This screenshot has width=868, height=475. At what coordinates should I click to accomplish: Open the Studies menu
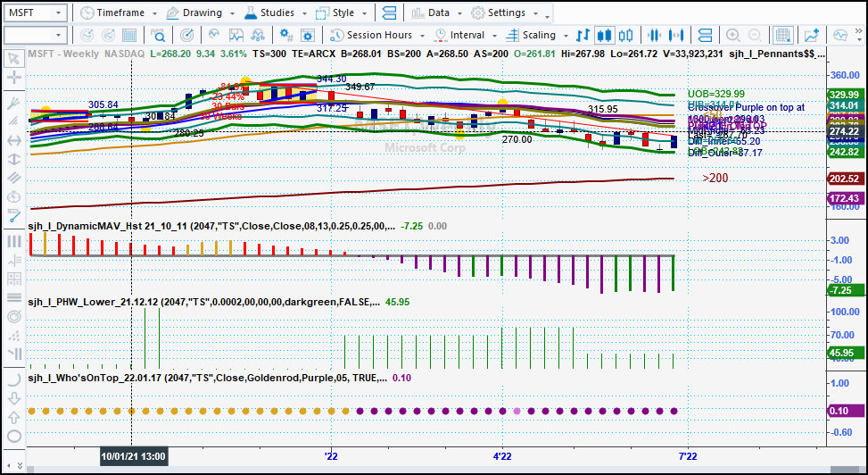[269, 12]
